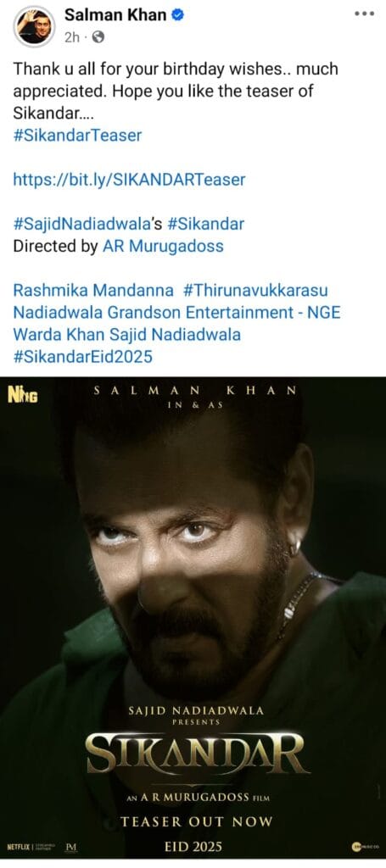Open Nadiadwala Grandson Entertainment - NGE page
Viewport: 386px width, 868px height.
(x=176, y=313)
